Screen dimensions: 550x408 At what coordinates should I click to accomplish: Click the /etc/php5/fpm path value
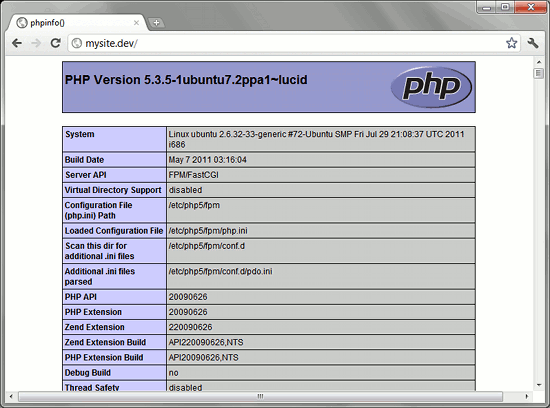pos(194,205)
